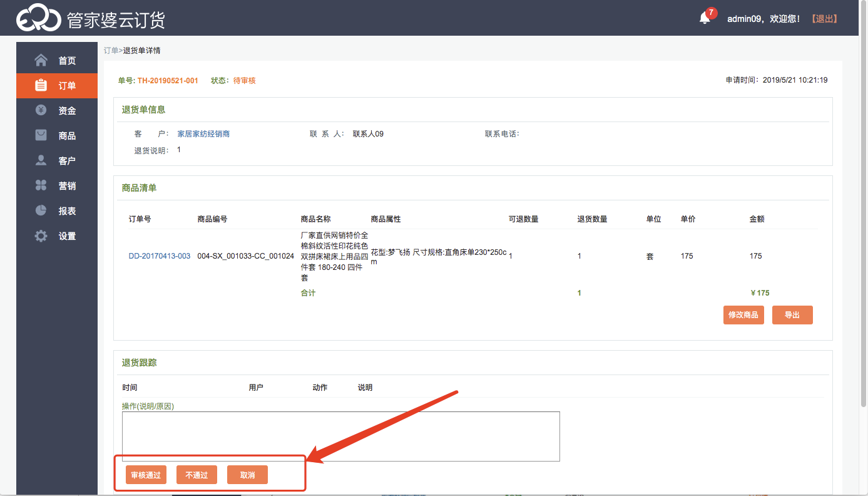The image size is (868, 496).
Task: Open order link DD-20170413-003
Action: coord(160,256)
